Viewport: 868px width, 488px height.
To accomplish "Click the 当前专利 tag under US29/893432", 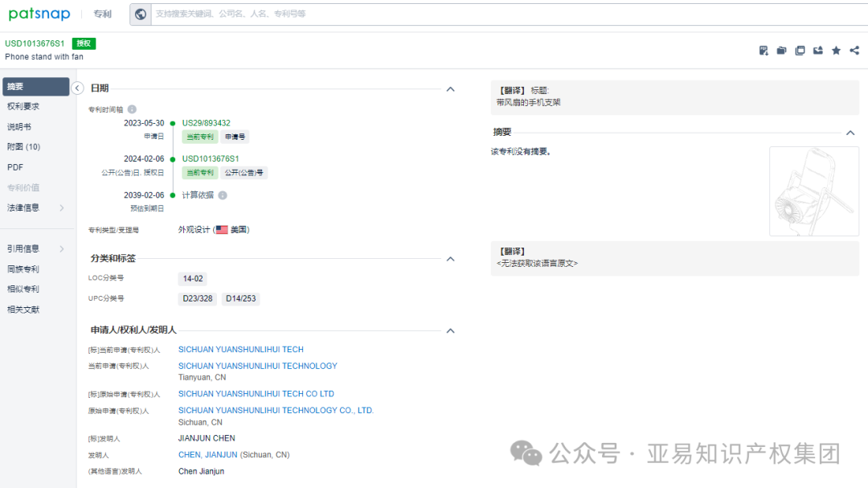I will point(200,137).
